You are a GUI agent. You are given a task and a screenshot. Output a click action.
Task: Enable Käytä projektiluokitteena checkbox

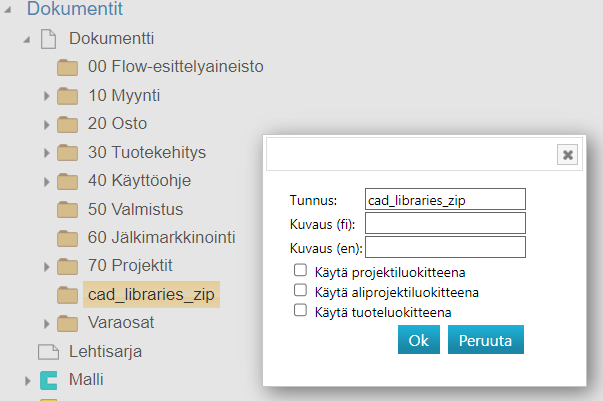click(x=299, y=271)
